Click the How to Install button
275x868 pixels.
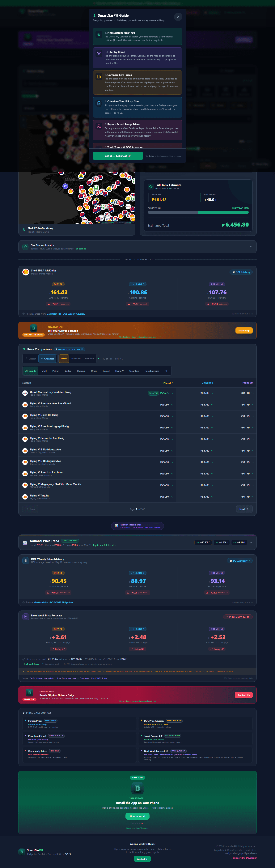pyautogui.click(x=137, y=816)
